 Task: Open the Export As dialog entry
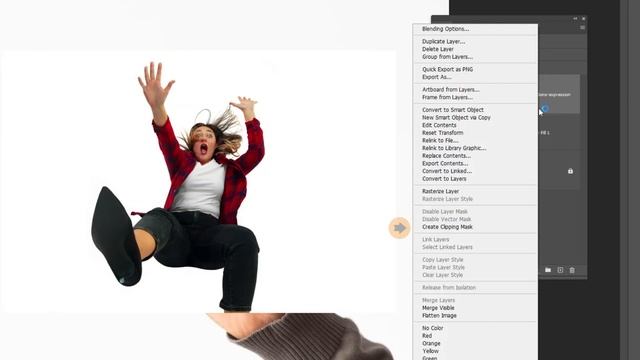coord(436,77)
